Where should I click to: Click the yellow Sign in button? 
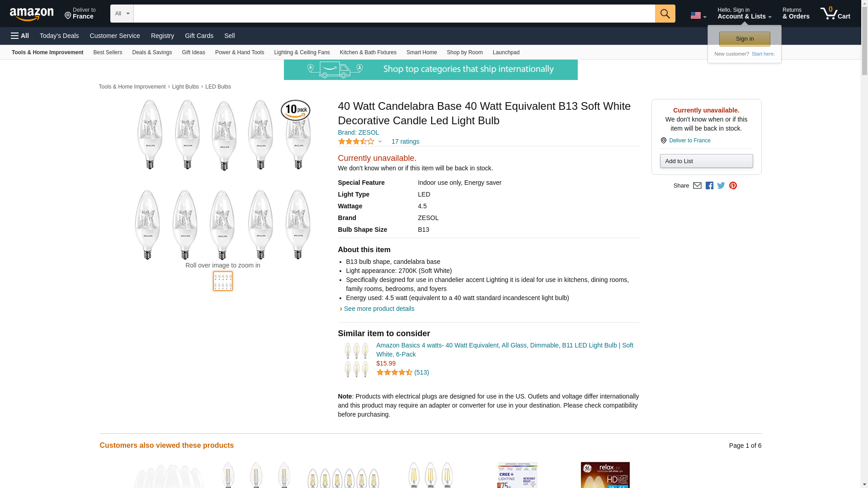pyautogui.click(x=745, y=39)
